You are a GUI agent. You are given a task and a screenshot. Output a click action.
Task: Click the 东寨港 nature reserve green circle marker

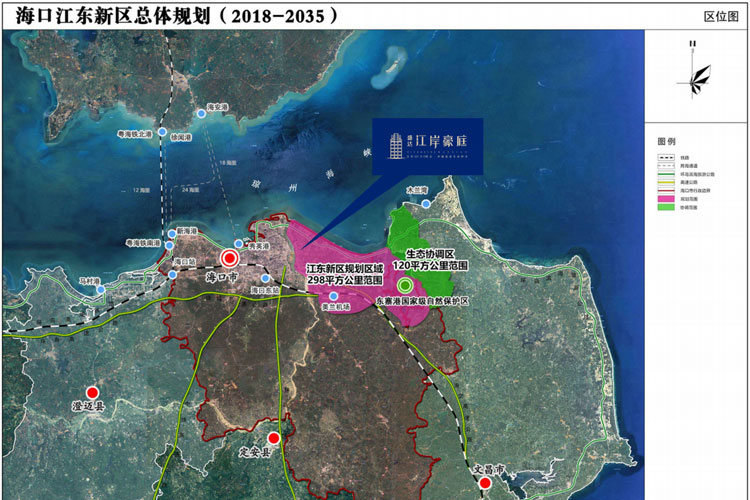click(x=404, y=285)
